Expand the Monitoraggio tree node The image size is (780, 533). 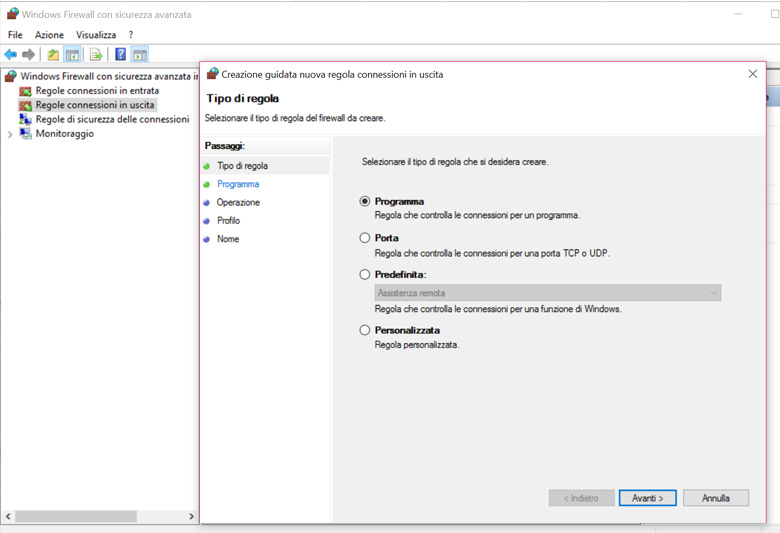[x=10, y=134]
